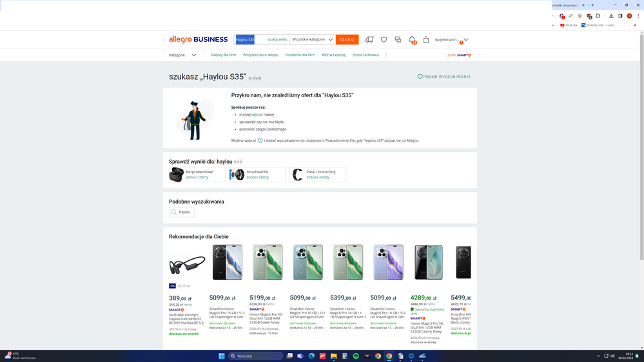Expand the wojtekmarch account menu
The image size is (644, 362).
tap(451, 40)
